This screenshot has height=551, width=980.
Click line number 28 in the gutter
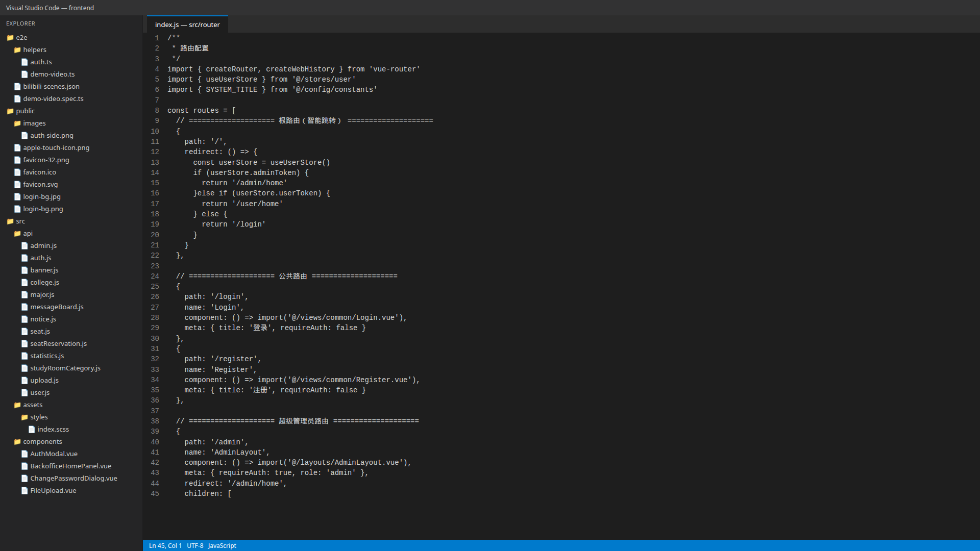155,318
